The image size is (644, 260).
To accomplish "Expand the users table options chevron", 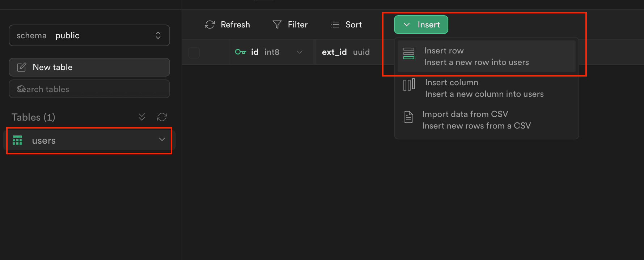I will coord(162,139).
